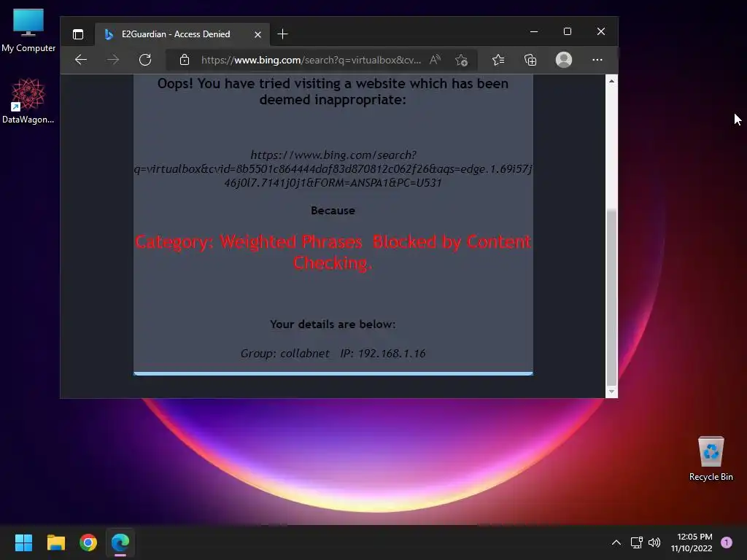Select the Recycle Bin desktop icon
This screenshot has width=747, height=560.
pos(711,458)
